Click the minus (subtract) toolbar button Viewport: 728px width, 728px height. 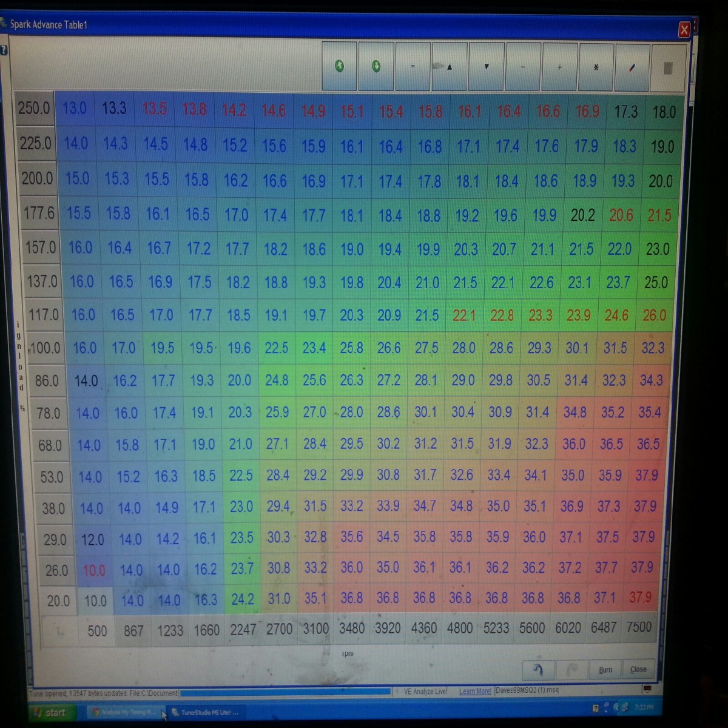pyautogui.click(x=523, y=67)
